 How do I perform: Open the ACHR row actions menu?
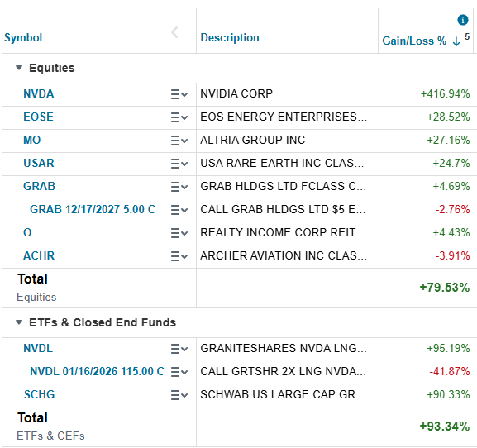[179, 256]
